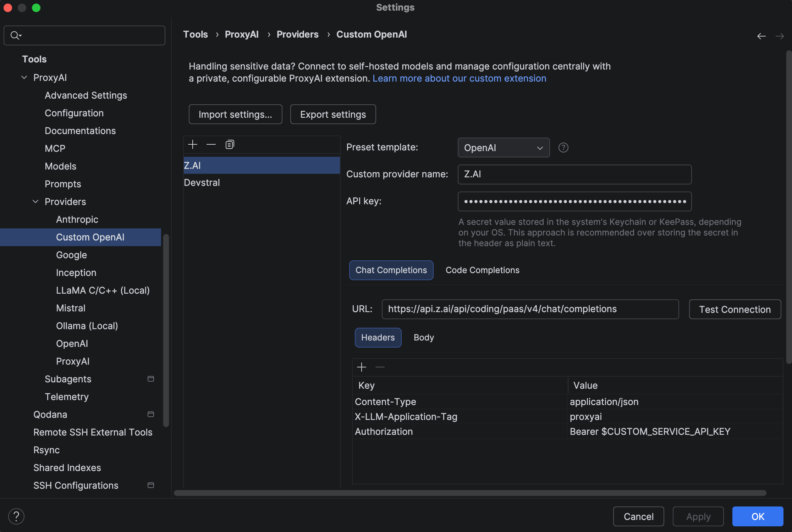Click the preset template help icon
The image size is (792, 532).
[563, 148]
